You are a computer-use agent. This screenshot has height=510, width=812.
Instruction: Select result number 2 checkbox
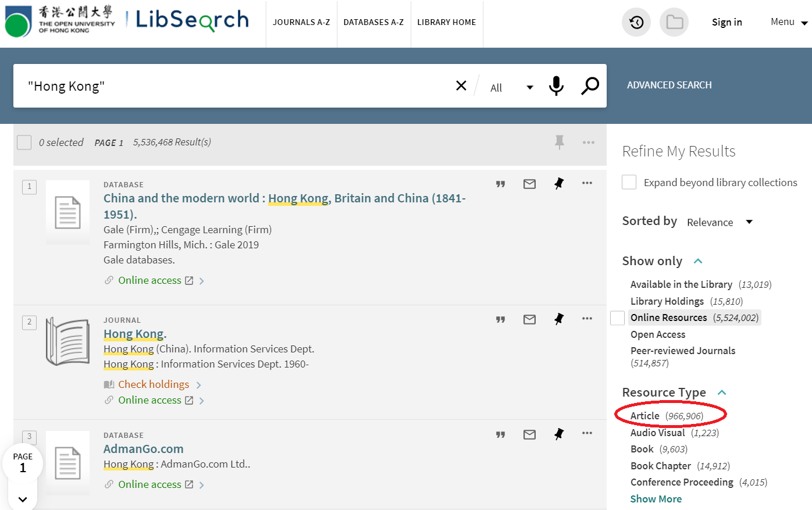(x=29, y=322)
